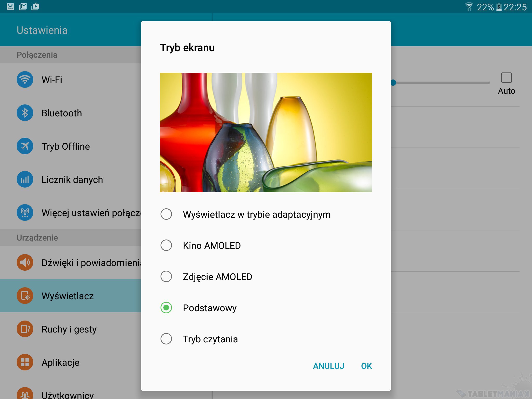Open Tryb Offline airplane icon
Viewport: 532px width, 399px height.
click(x=25, y=146)
